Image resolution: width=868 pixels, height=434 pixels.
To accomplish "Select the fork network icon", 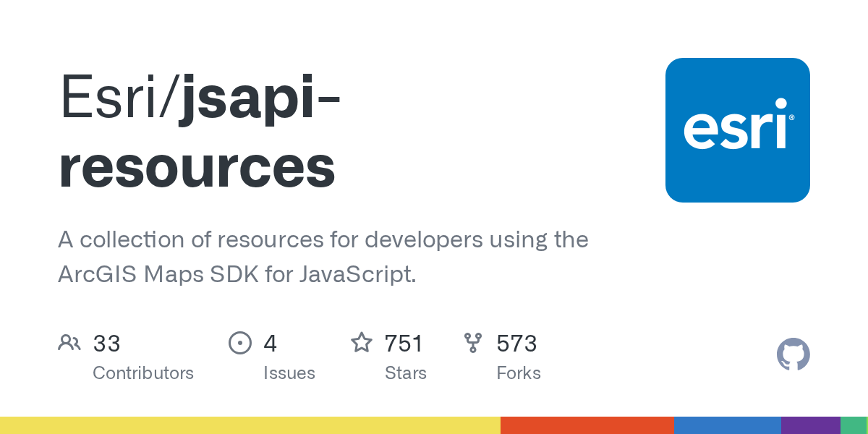I will coord(474,343).
